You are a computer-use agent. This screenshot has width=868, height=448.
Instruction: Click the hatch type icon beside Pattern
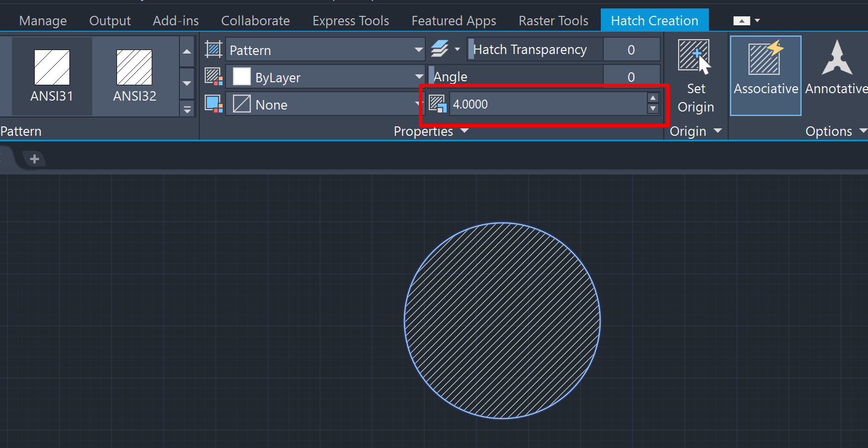213,49
